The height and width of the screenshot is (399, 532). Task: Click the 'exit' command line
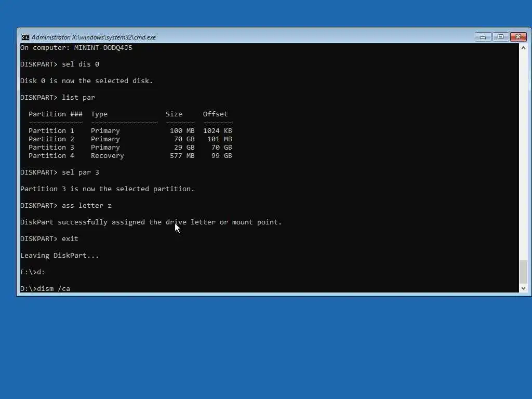[49, 239]
